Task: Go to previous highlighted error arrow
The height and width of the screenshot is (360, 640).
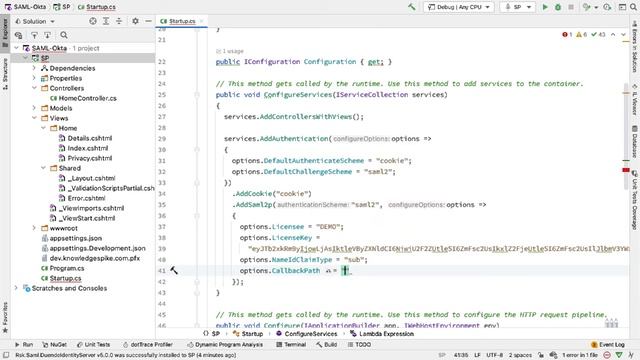Action: coord(613,35)
